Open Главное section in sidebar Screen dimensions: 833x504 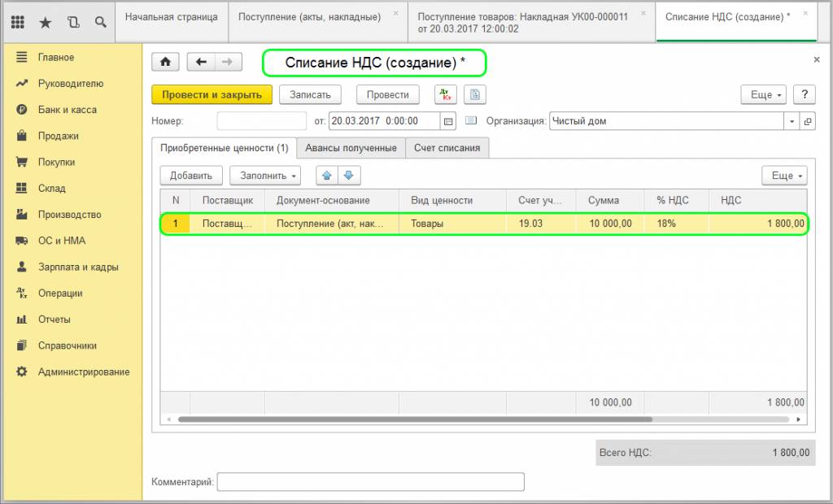56,58
